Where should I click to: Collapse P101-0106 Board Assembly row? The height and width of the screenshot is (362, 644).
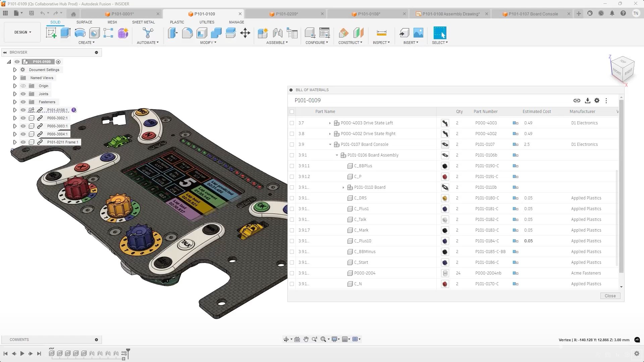tap(337, 155)
